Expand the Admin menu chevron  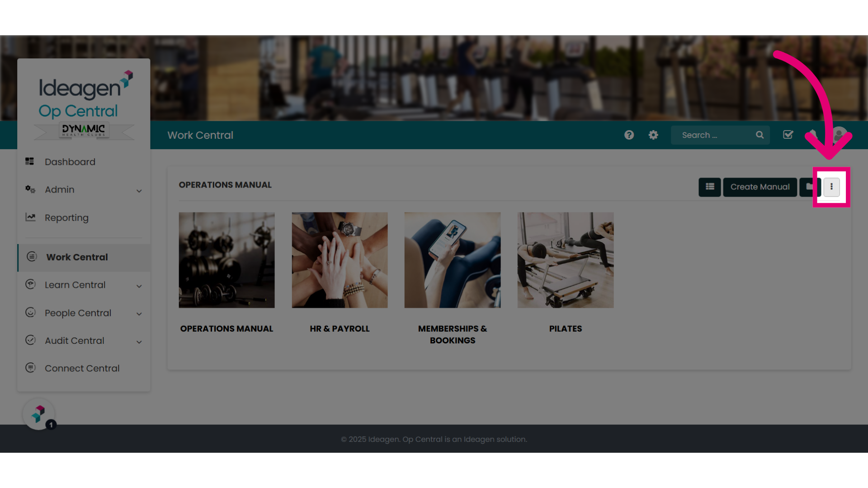point(139,191)
